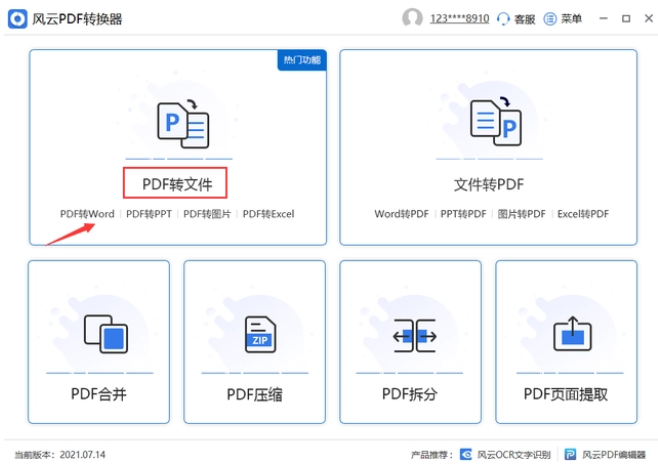Open 风云OCR文字识别 product link

click(x=514, y=455)
